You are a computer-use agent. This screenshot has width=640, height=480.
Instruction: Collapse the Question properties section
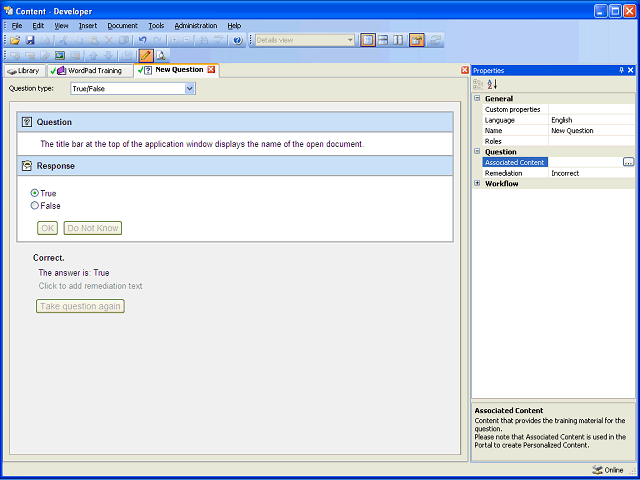coord(477,151)
